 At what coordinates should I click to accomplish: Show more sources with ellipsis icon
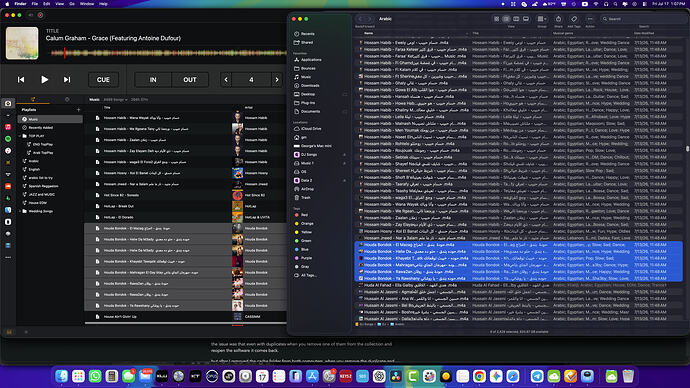click(x=8, y=257)
